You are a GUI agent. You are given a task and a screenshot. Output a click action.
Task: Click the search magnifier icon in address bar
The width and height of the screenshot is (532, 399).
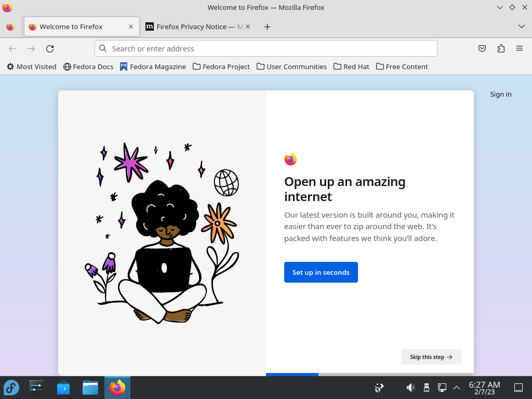103,48
